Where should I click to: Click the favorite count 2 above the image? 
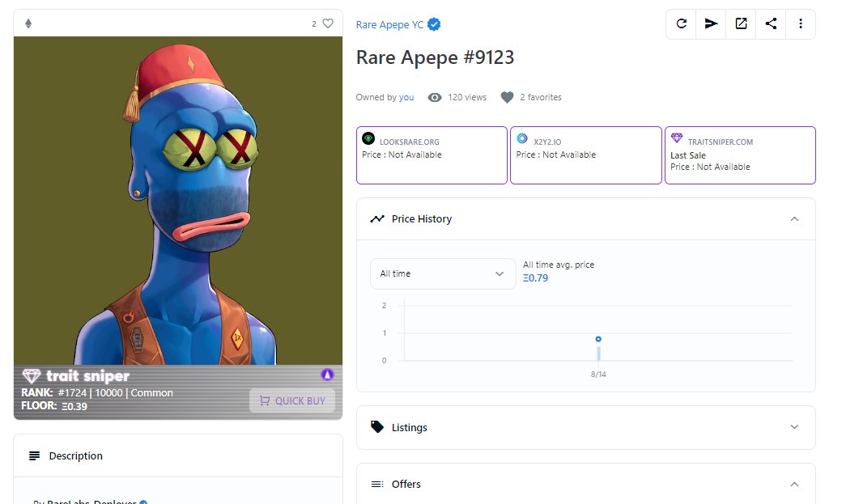tap(314, 23)
